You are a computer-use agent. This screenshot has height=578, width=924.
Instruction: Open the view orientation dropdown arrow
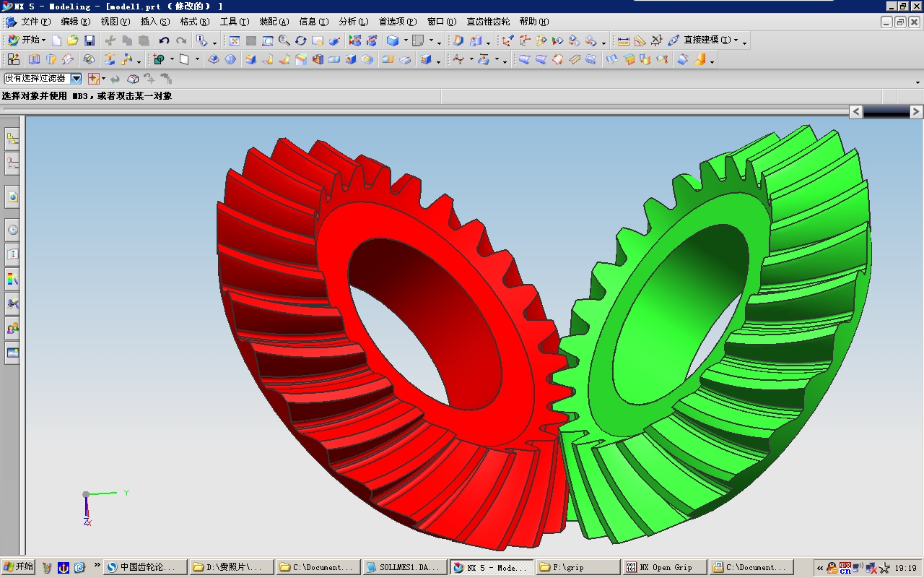431,41
